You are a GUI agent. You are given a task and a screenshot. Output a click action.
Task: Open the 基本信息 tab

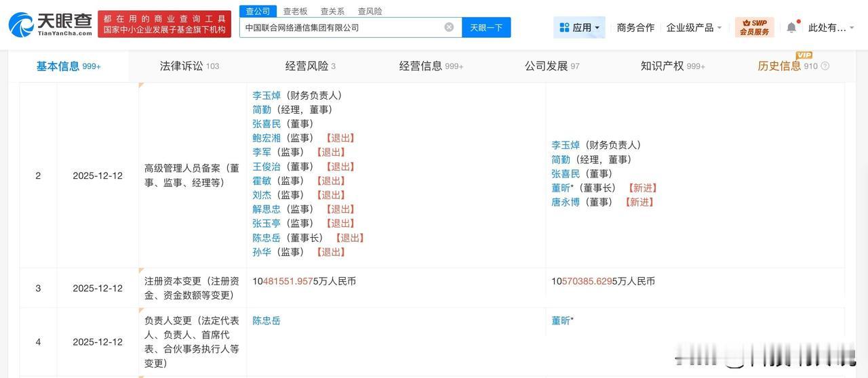[x=68, y=66]
